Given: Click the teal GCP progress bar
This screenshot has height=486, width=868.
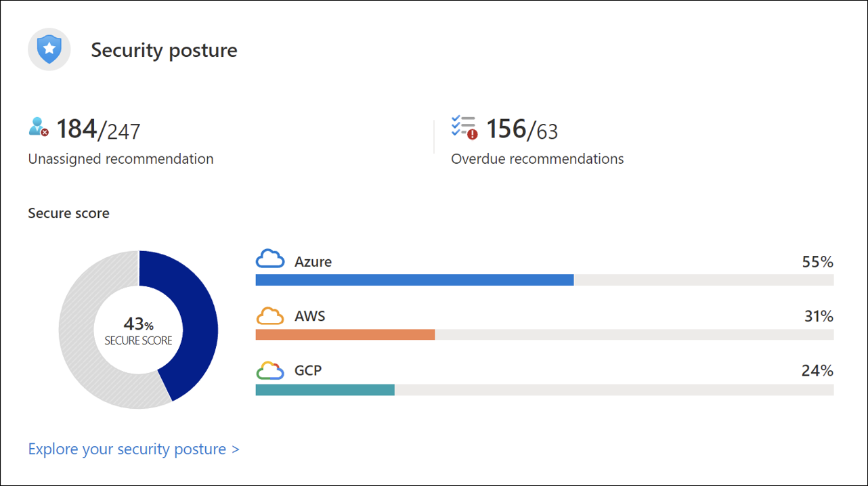Looking at the screenshot, I should point(325,389).
